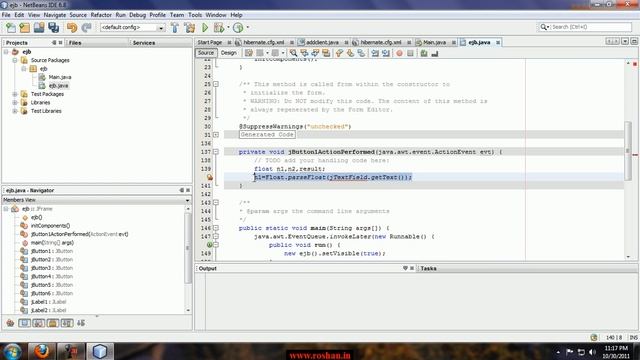The height and width of the screenshot is (360, 640).
Task: Click the Stop Macro Recording square icon
Action: tap(410, 53)
